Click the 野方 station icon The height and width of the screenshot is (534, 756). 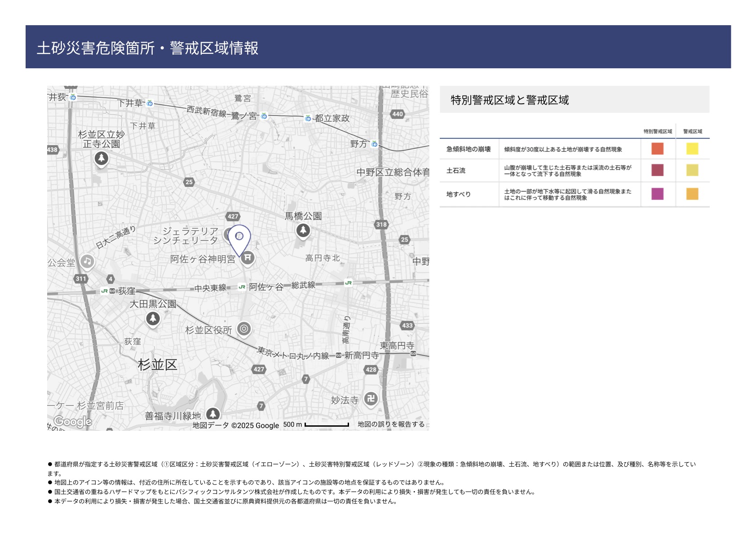pos(374,144)
